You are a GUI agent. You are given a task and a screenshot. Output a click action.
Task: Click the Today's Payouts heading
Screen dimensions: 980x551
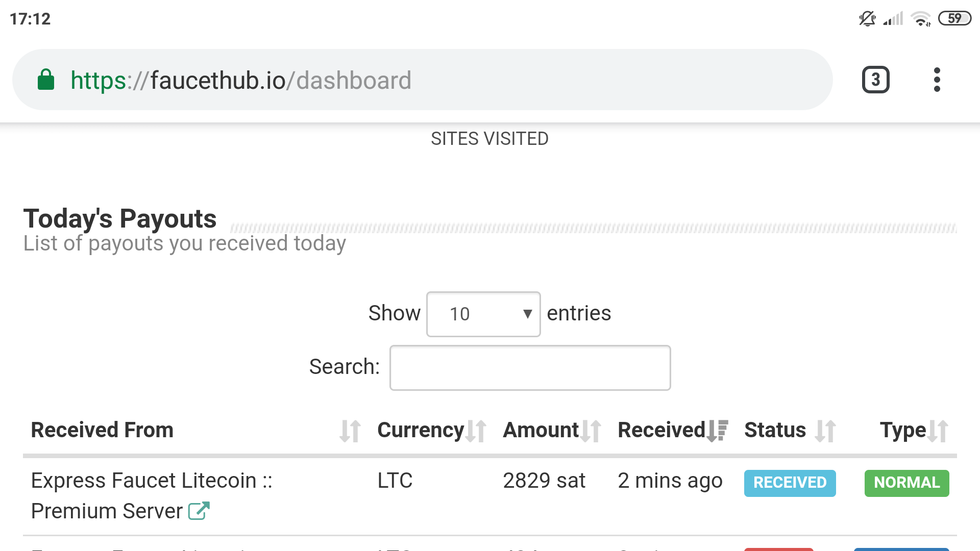click(x=120, y=219)
